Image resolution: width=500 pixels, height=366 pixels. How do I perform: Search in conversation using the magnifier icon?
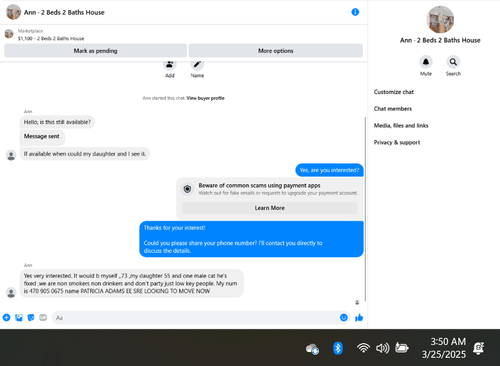click(x=453, y=62)
